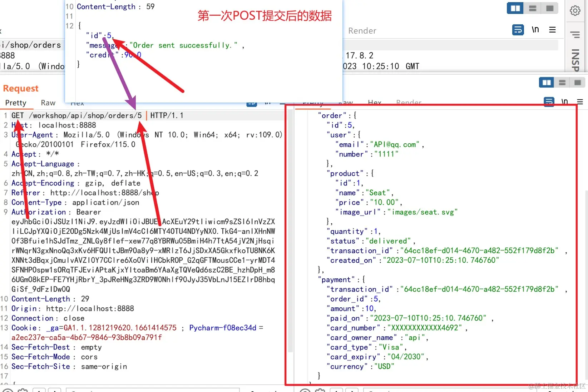Click the Sec-Fetch-Dest: empty header
Viewport: 588px width, 392px height.
pyautogui.click(x=56, y=347)
